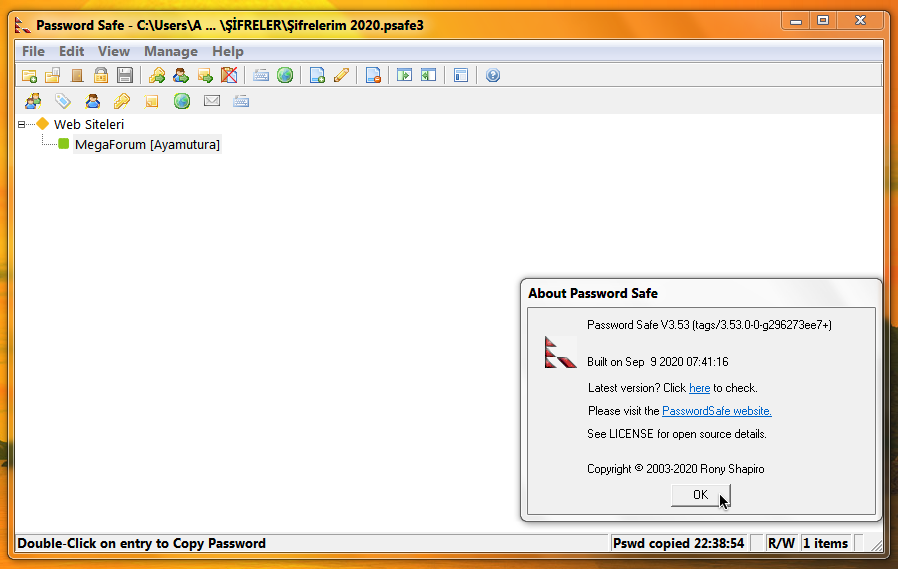Click the Add Entry icon
The width and height of the screenshot is (898, 569).
point(317,75)
